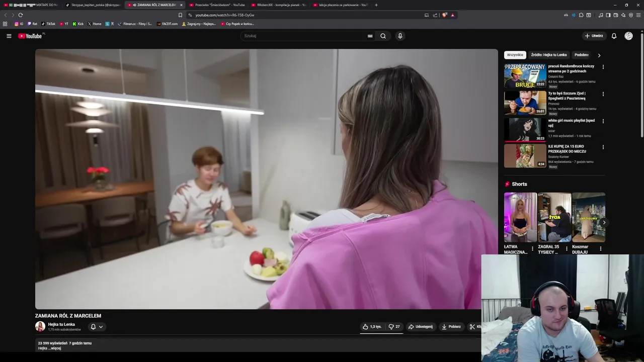Open the Brave wallet icon
The width and height of the screenshot is (644, 362).
pos(615,15)
